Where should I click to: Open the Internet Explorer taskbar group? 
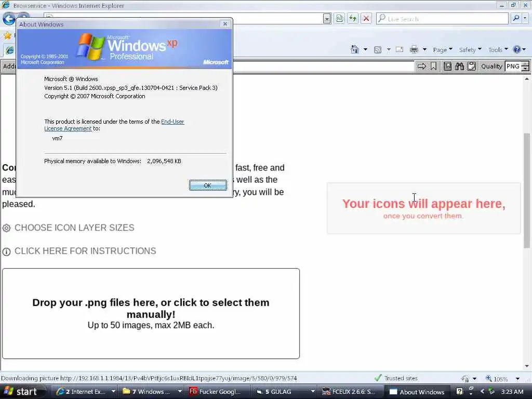tap(86, 392)
